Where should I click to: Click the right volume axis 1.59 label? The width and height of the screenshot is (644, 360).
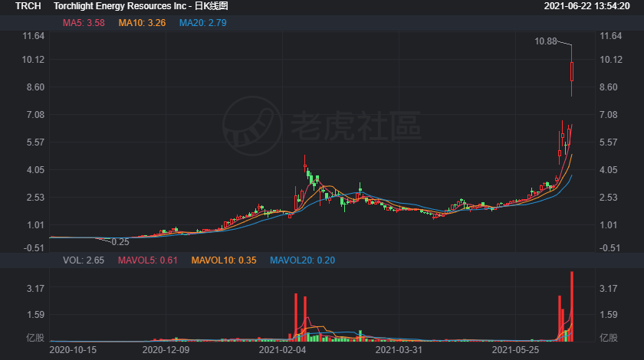tap(609, 315)
